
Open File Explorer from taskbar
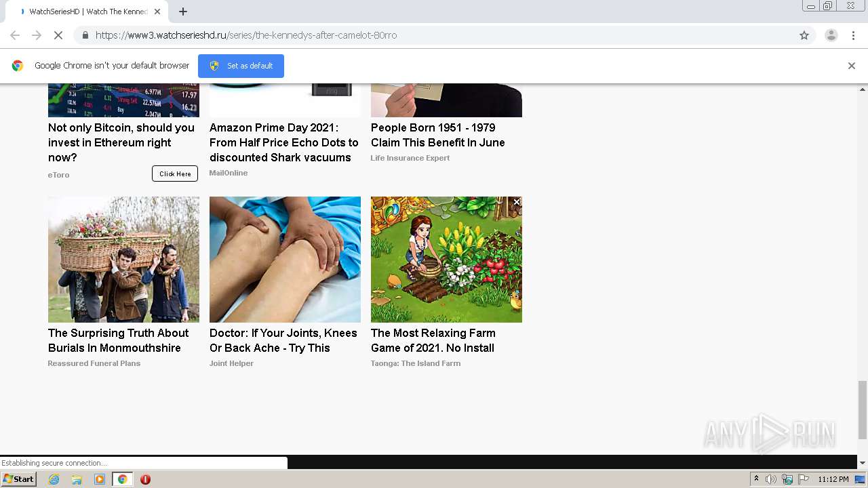pyautogui.click(x=77, y=479)
